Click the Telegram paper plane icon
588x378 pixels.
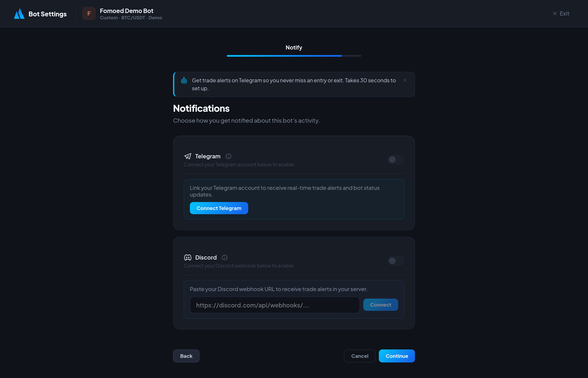(188, 156)
